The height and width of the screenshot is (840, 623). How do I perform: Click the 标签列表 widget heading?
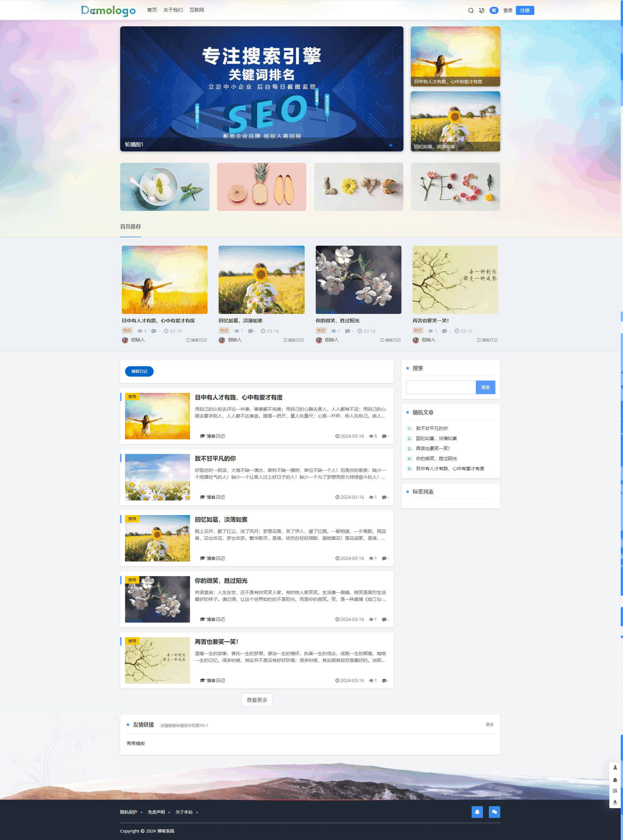click(423, 492)
